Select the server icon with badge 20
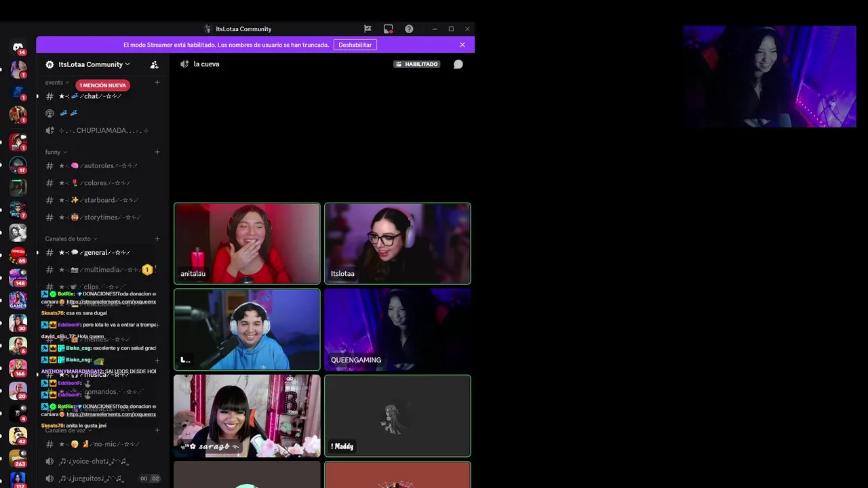 [x=18, y=390]
